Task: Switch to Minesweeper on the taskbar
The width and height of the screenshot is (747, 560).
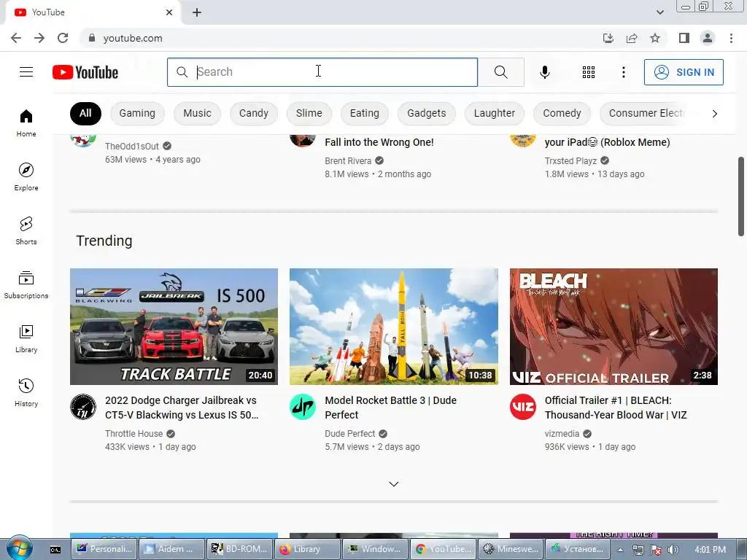Action: coord(510,549)
